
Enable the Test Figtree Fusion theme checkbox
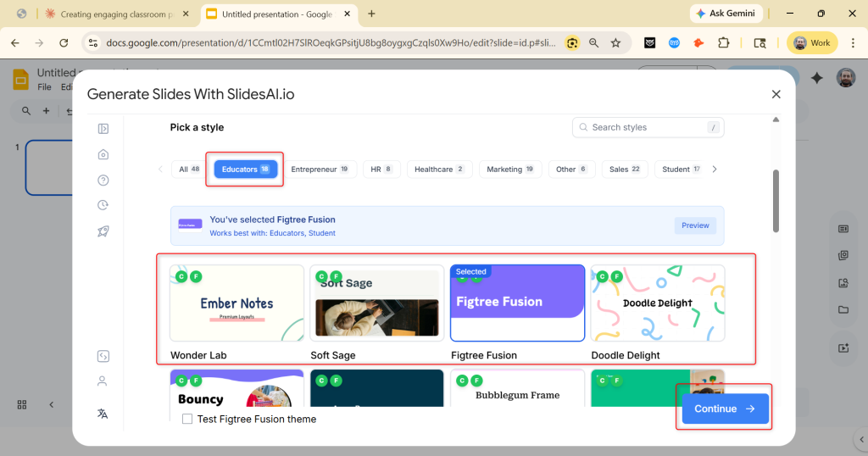[187, 419]
